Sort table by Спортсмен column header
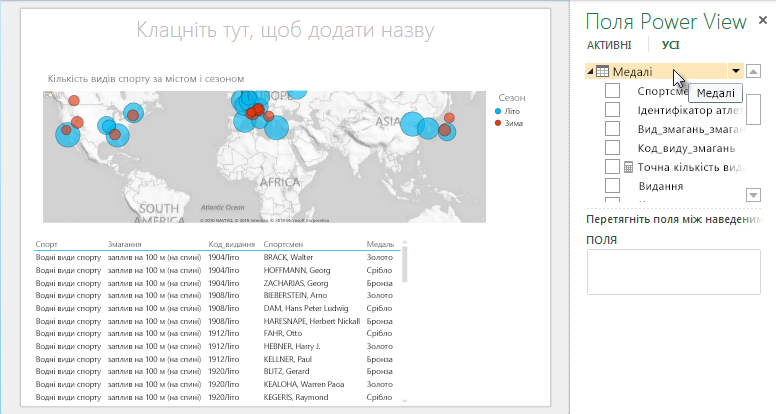The height and width of the screenshot is (414, 776). pyautogui.click(x=283, y=244)
